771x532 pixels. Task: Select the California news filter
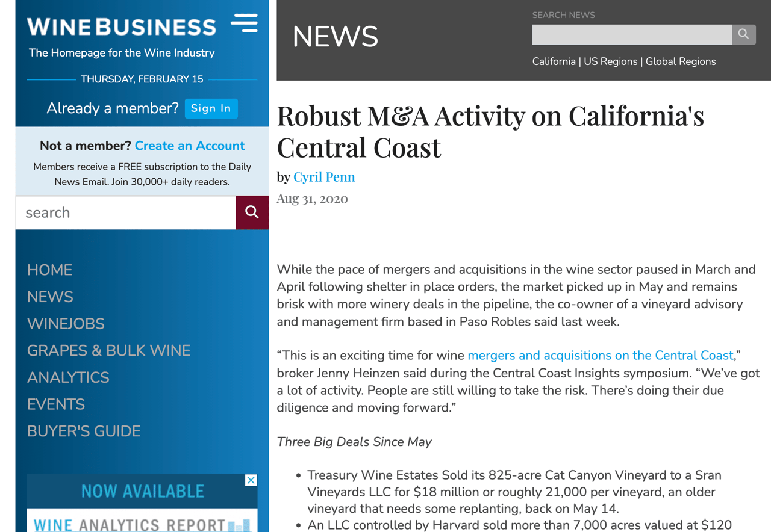[554, 61]
